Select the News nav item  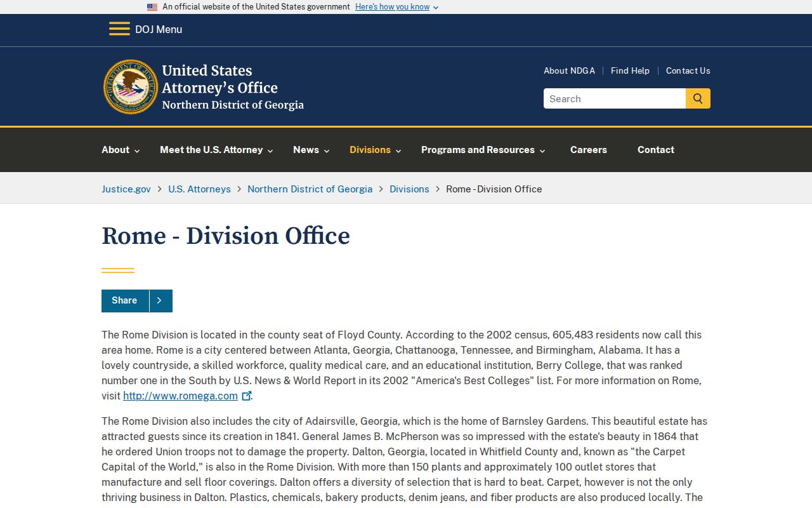306,150
